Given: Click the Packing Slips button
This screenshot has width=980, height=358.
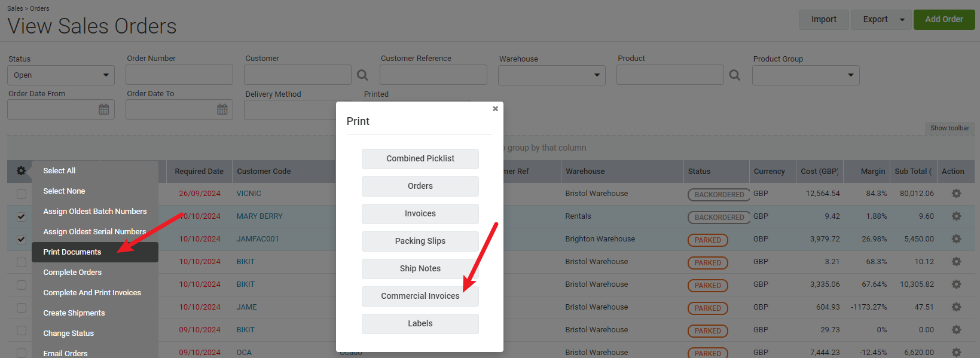Looking at the screenshot, I should click(x=420, y=241).
